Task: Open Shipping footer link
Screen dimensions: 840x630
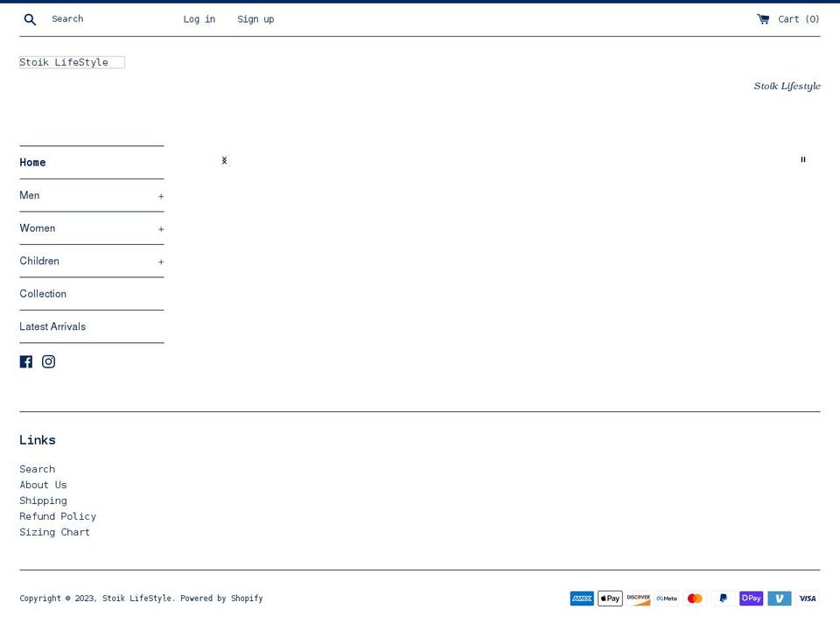Action: coord(44,500)
